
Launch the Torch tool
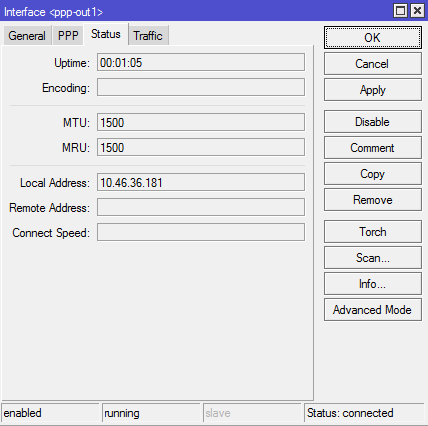(373, 232)
